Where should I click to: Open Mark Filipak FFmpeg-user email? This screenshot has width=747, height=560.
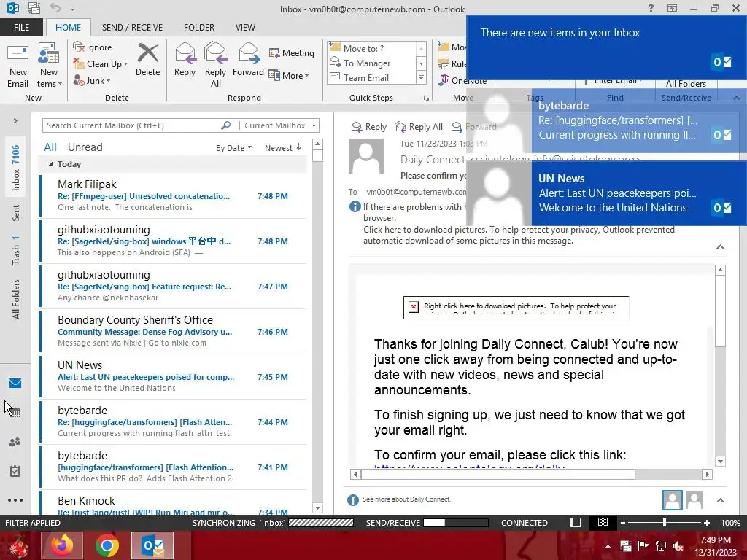pos(174,195)
